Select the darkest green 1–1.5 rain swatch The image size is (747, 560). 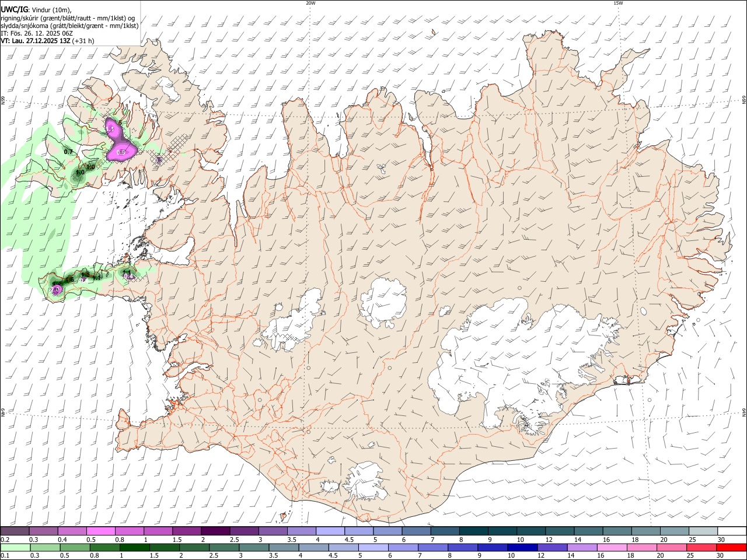point(134,547)
